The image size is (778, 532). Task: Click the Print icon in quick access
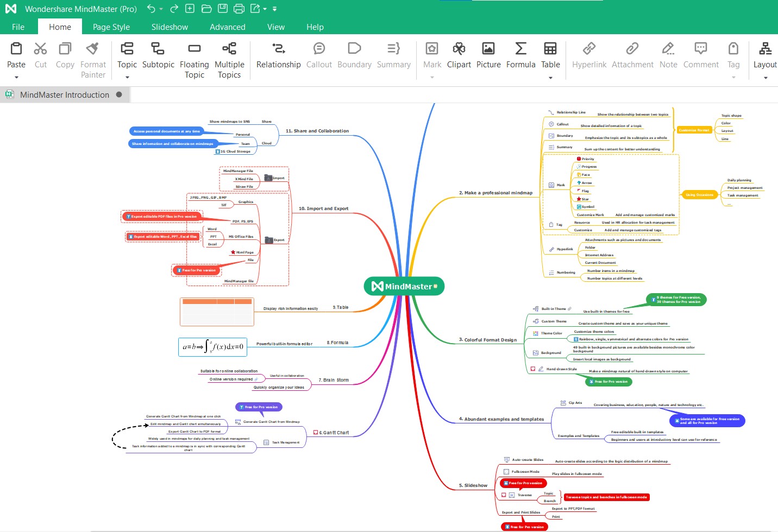click(x=239, y=9)
